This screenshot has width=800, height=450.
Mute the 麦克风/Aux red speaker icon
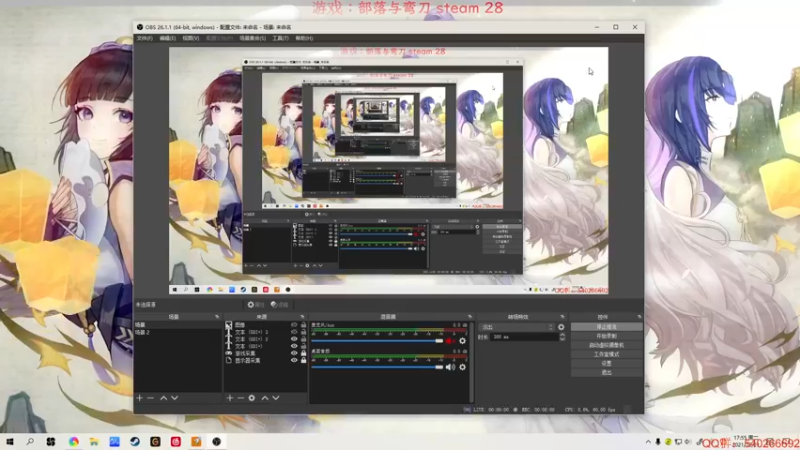point(450,341)
